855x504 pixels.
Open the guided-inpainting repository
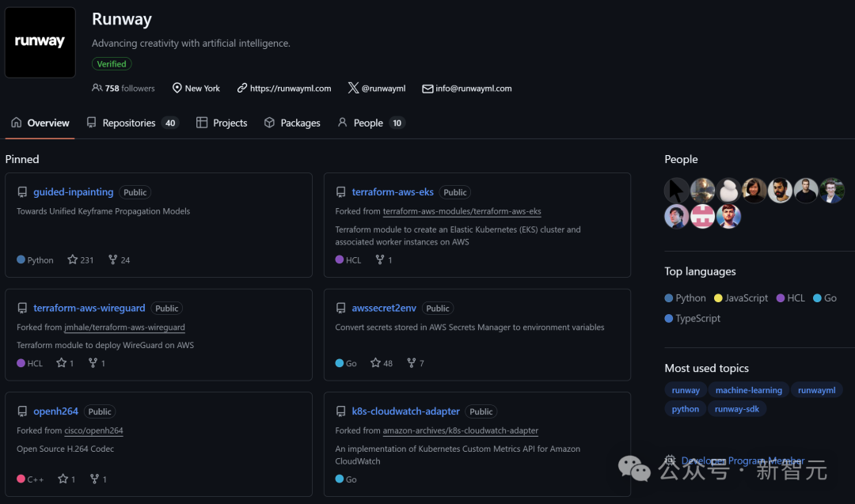(73, 191)
